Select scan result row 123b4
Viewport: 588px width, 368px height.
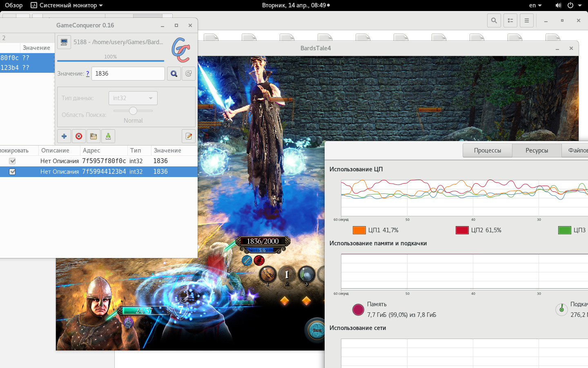point(27,68)
